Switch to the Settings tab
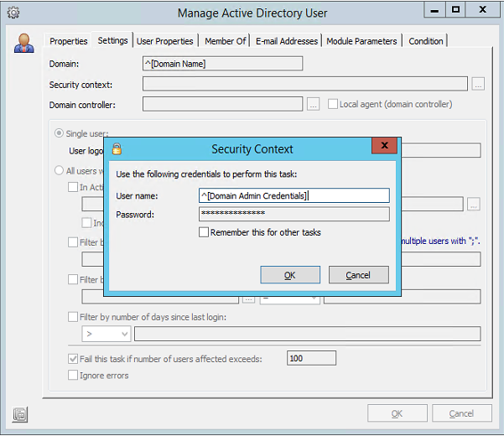Screen dimensions: 504x436 pyautogui.click(x=112, y=40)
